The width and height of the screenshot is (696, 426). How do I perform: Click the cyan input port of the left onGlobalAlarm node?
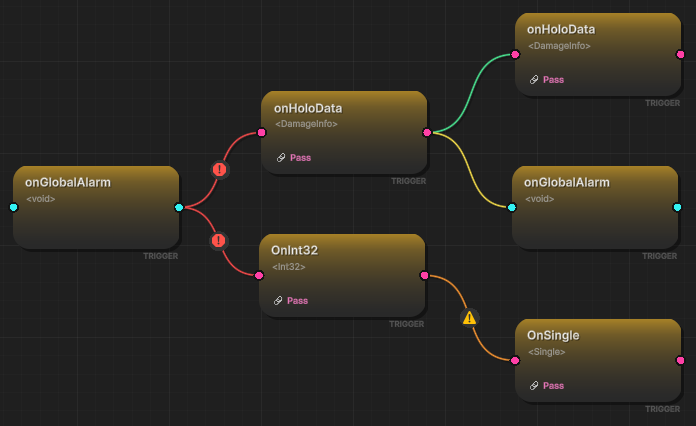click(x=14, y=208)
